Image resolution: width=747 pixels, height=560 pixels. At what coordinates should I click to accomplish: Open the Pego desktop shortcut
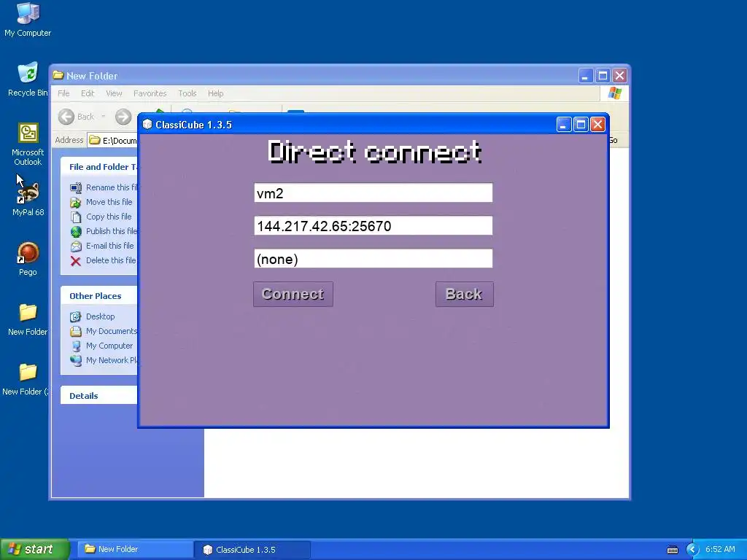pyautogui.click(x=28, y=259)
